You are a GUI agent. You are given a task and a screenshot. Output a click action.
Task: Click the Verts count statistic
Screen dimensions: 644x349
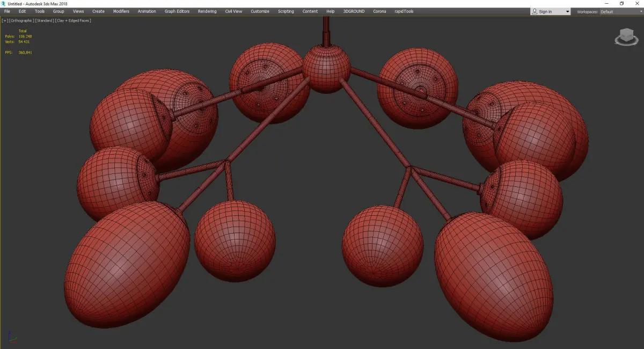coord(17,41)
